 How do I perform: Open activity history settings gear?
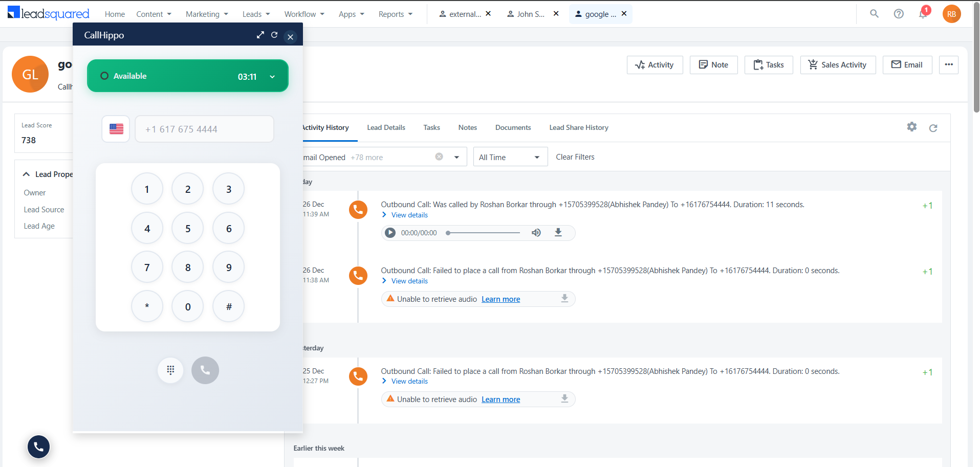[x=912, y=126]
